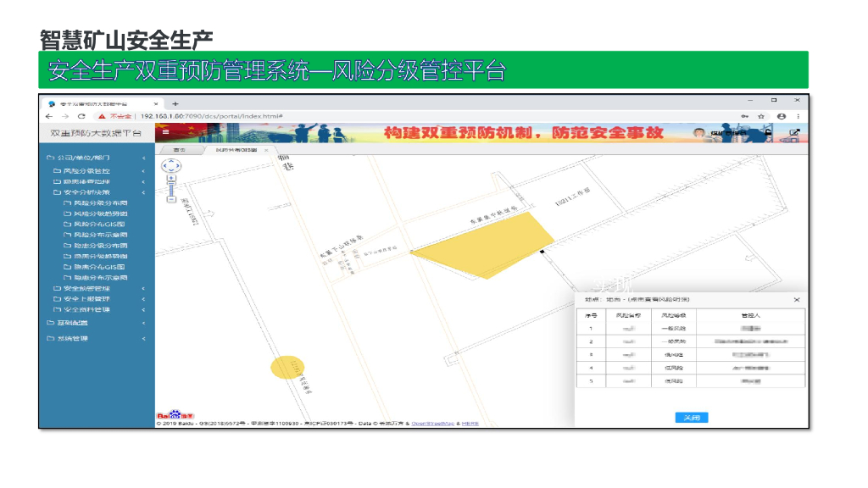The height and width of the screenshot is (488, 868).
Task: Click the map zoom-in plus button
Action: [x=171, y=178]
